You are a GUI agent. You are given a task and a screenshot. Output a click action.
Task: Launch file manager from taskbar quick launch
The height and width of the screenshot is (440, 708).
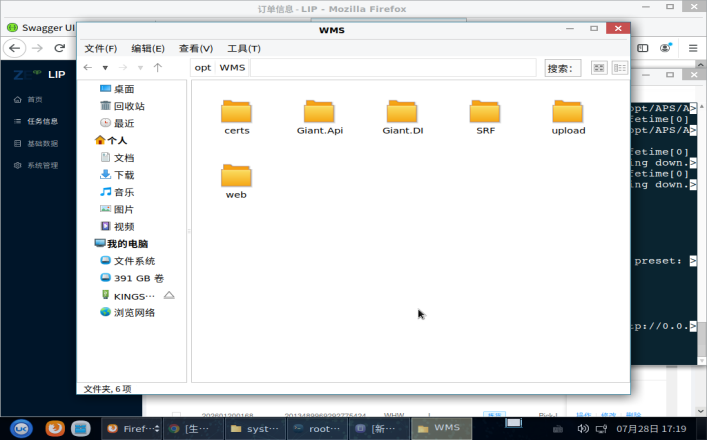pos(81,428)
